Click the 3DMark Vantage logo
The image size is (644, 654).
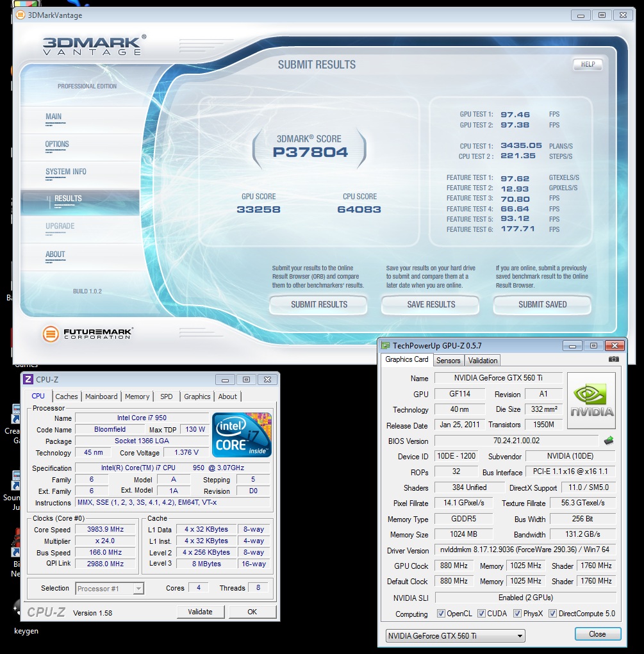click(95, 45)
